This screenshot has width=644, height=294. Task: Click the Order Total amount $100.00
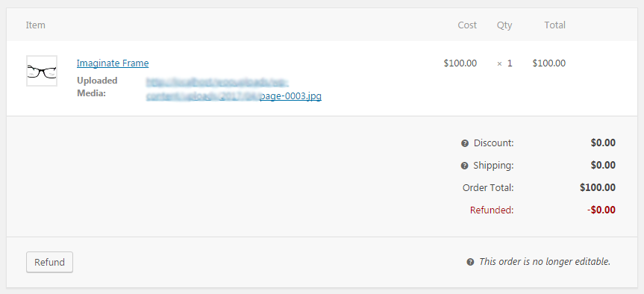pyautogui.click(x=598, y=187)
